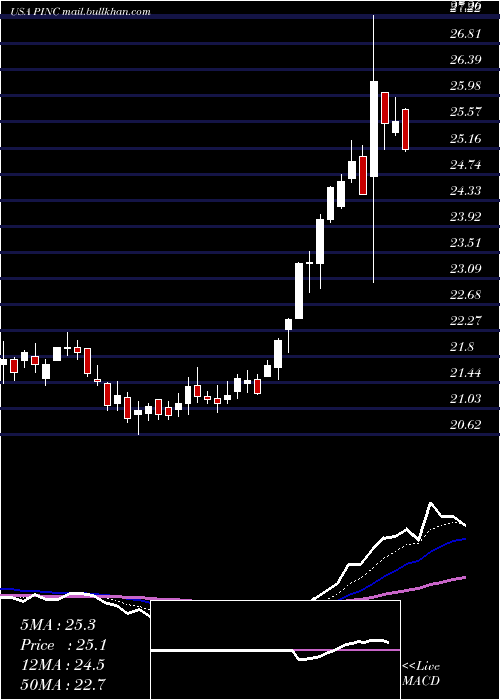Click the '50MA : 22.7' readout
The image size is (500, 700).
(x=62, y=684)
